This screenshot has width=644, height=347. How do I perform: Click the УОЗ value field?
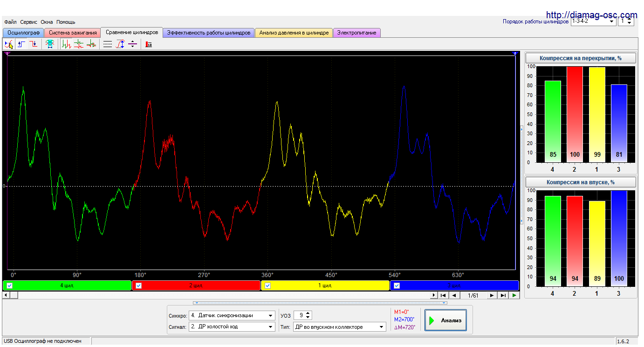pyautogui.click(x=300, y=316)
